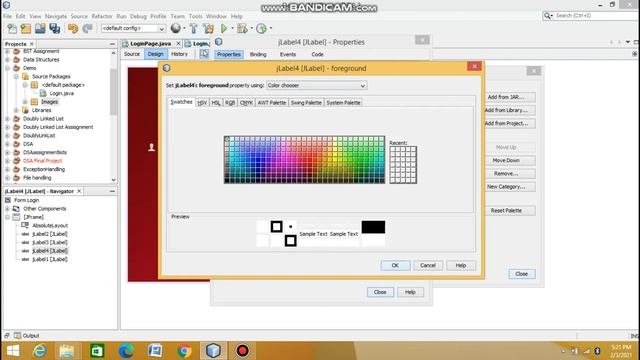The width and height of the screenshot is (640, 360).
Task: Switch to the System Palette tab
Action: point(343,103)
